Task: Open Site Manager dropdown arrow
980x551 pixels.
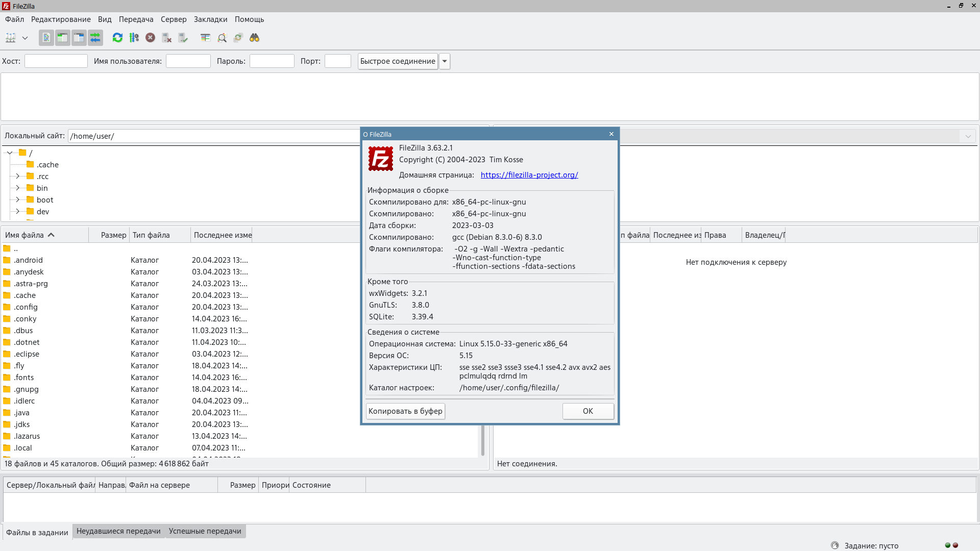Action: point(24,38)
